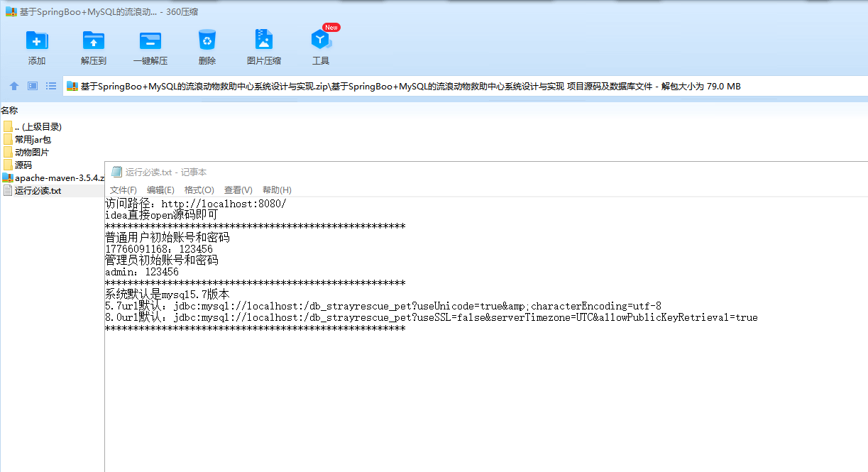Click the 一键解压 one-click extract icon
Image resolution: width=868 pixels, height=472 pixels.
pos(150,40)
